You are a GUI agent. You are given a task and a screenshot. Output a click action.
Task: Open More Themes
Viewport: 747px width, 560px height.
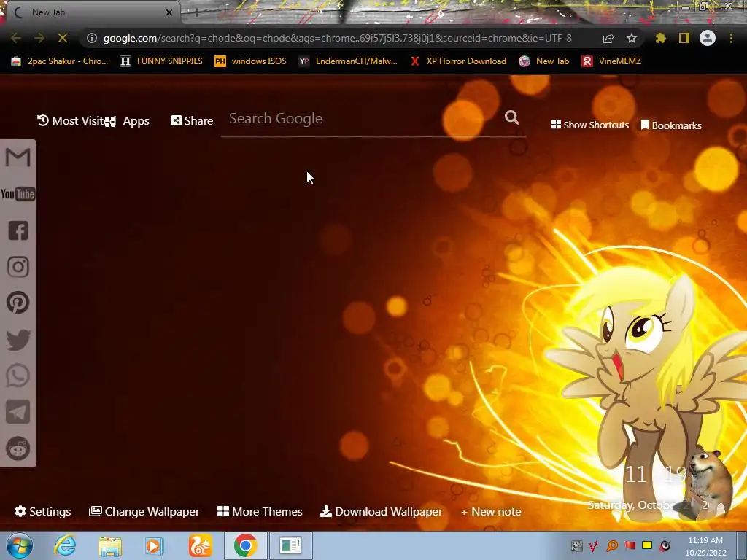pos(260,511)
